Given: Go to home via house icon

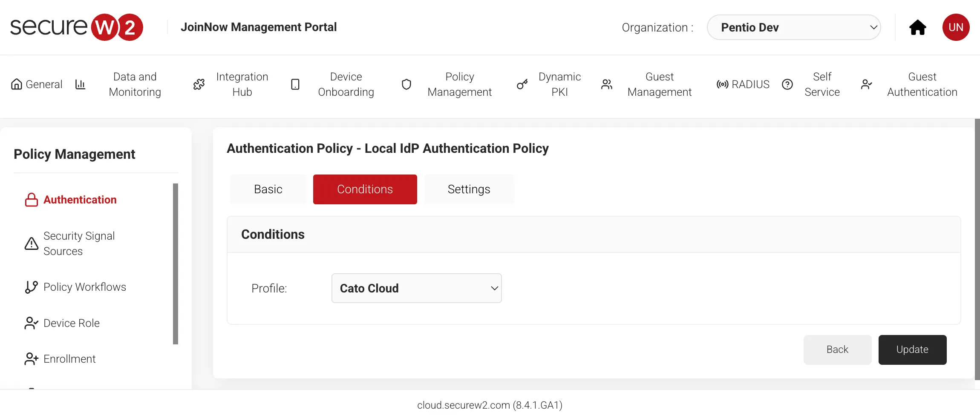Looking at the screenshot, I should [918, 27].
